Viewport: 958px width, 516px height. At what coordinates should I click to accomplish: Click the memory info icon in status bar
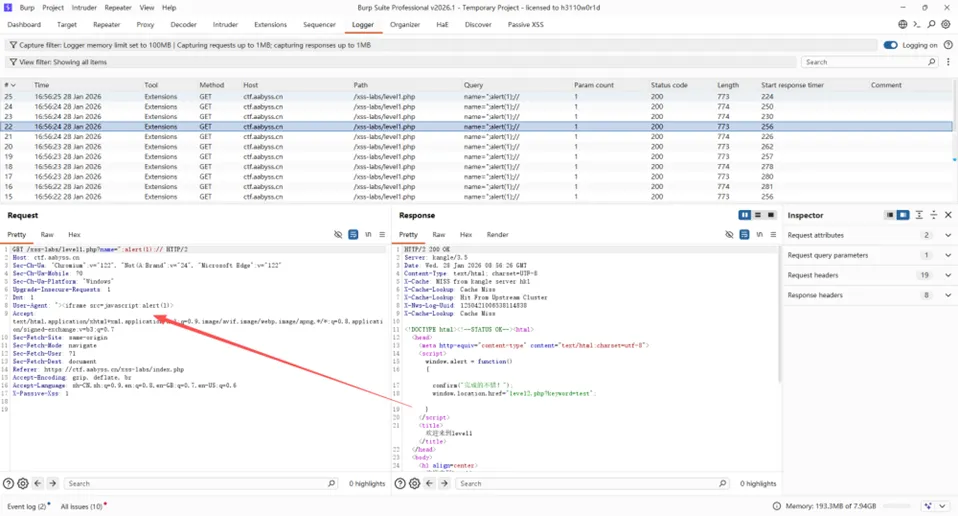(x=777, y=506)
